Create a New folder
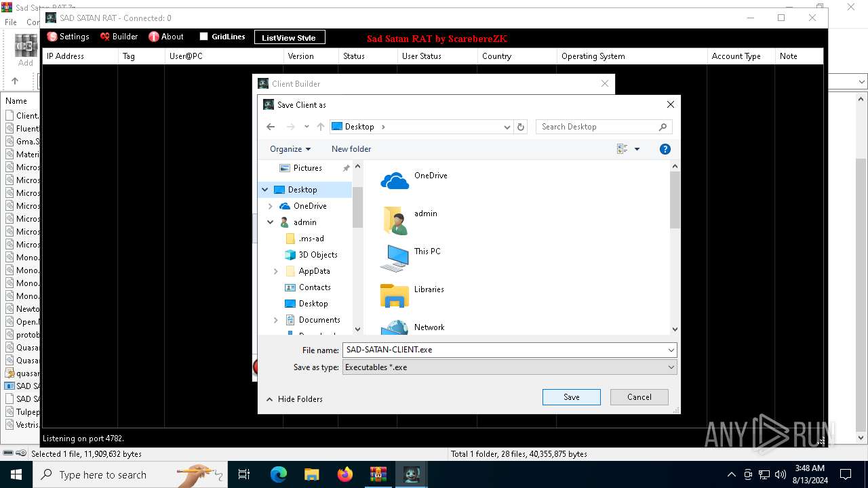 351,149
